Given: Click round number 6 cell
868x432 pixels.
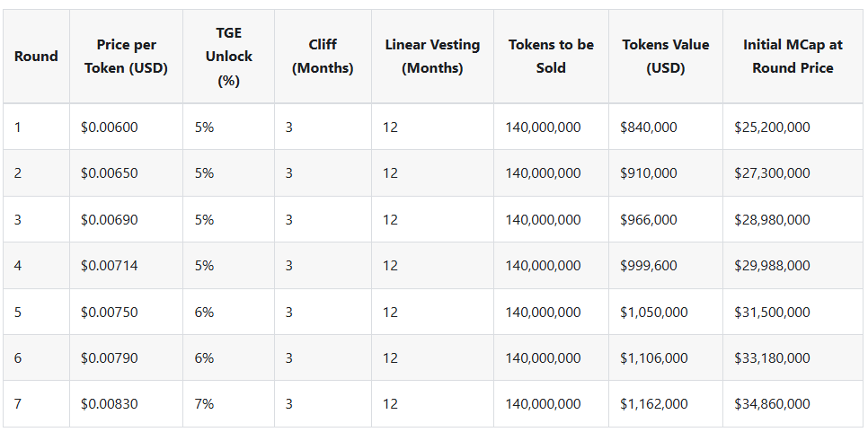Looking at the screenshot, I should (19, 358).
